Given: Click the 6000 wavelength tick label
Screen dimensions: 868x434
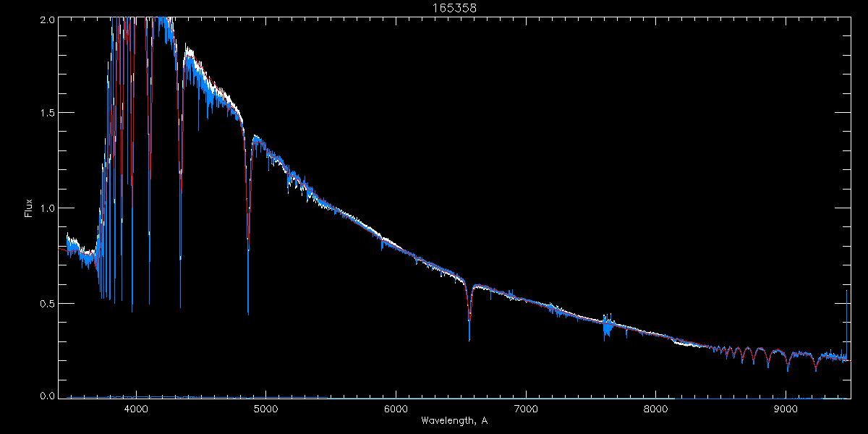Looking at the screenshot, I should point(396,407).
